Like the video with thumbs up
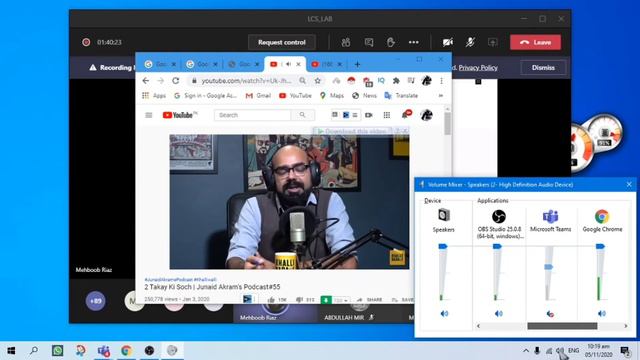 (x=271, y=300)
